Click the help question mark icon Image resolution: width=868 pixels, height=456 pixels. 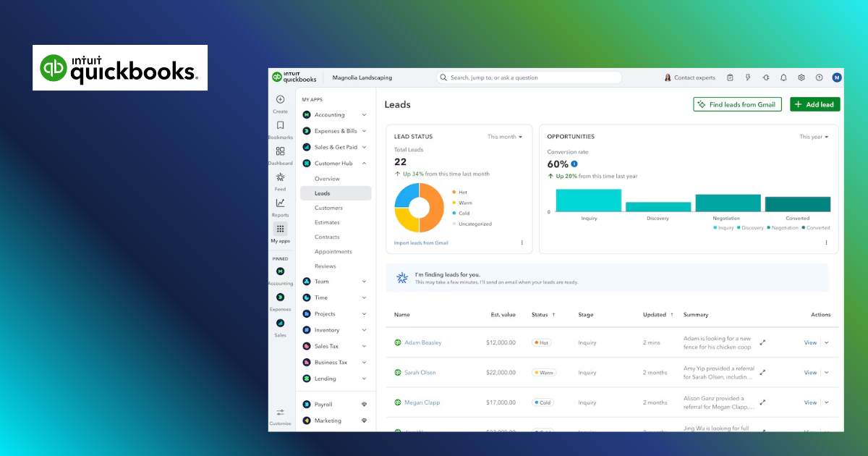point(819,77)
